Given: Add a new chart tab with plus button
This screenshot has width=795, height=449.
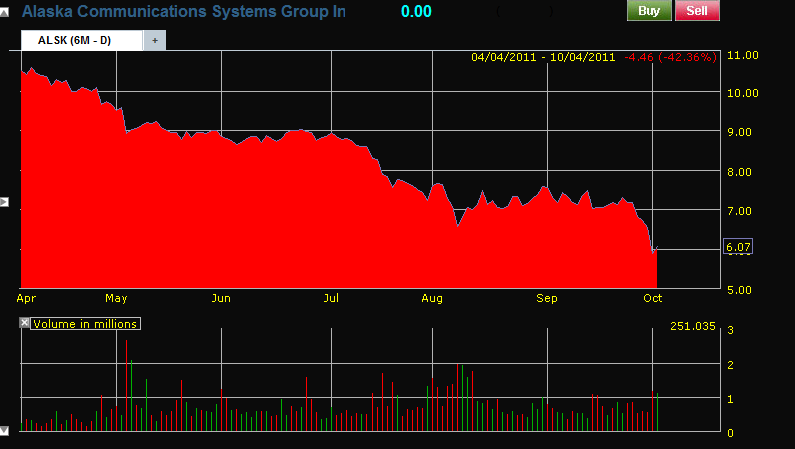Looking at the screenshot, I should (x=155, y=41).
